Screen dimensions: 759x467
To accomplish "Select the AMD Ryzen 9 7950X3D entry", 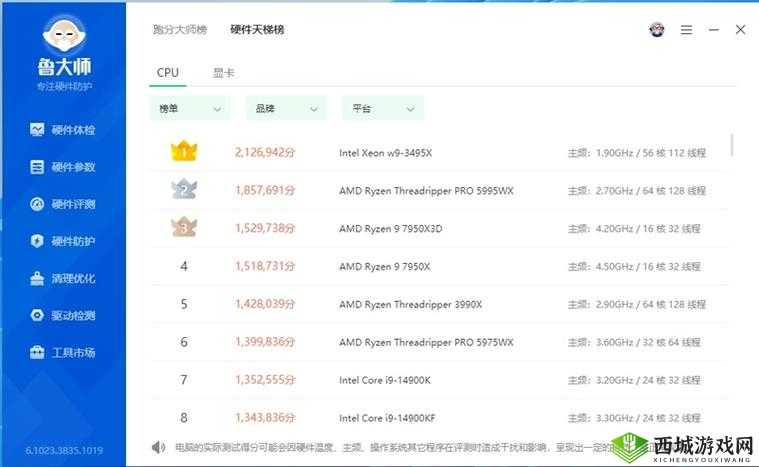I will 390,228.
